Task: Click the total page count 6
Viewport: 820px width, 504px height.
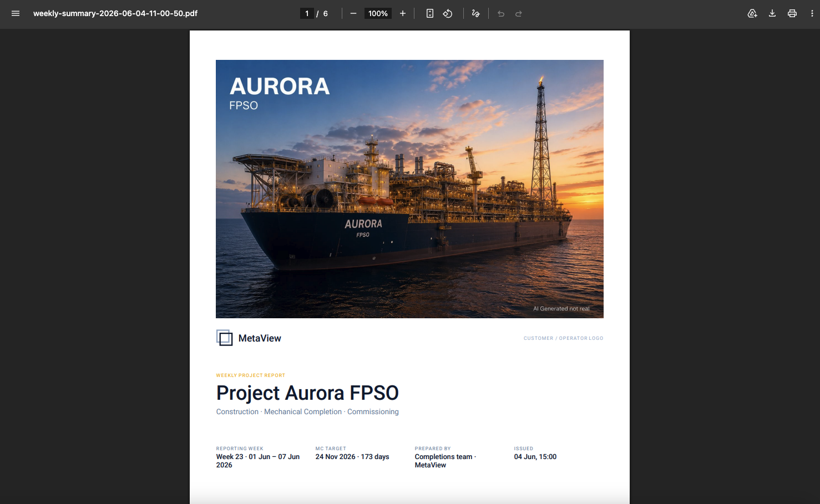Action: [326, 13]
